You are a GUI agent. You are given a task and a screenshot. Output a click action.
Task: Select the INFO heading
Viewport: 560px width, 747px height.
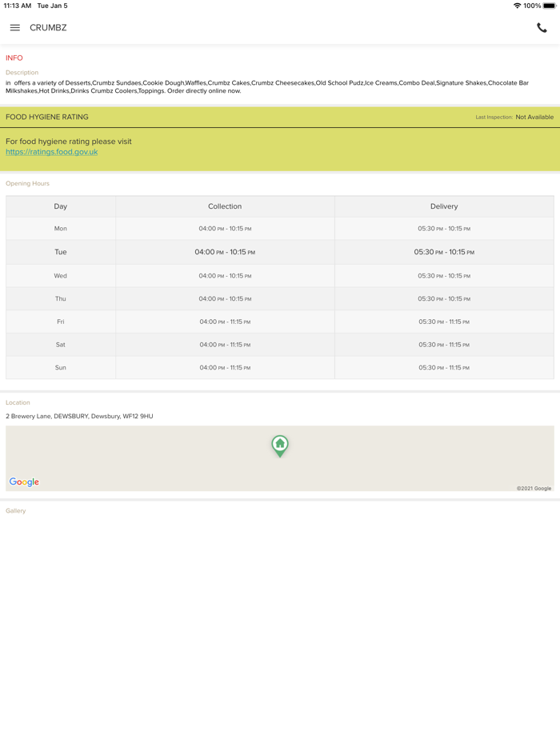14,58
